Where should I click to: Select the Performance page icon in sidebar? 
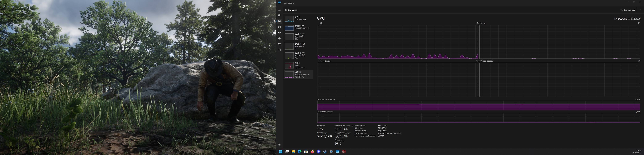pos(279,21)
